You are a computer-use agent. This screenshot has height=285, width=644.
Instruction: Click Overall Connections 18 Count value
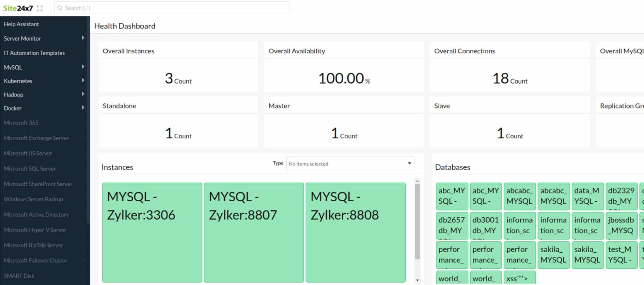point(510,79)
